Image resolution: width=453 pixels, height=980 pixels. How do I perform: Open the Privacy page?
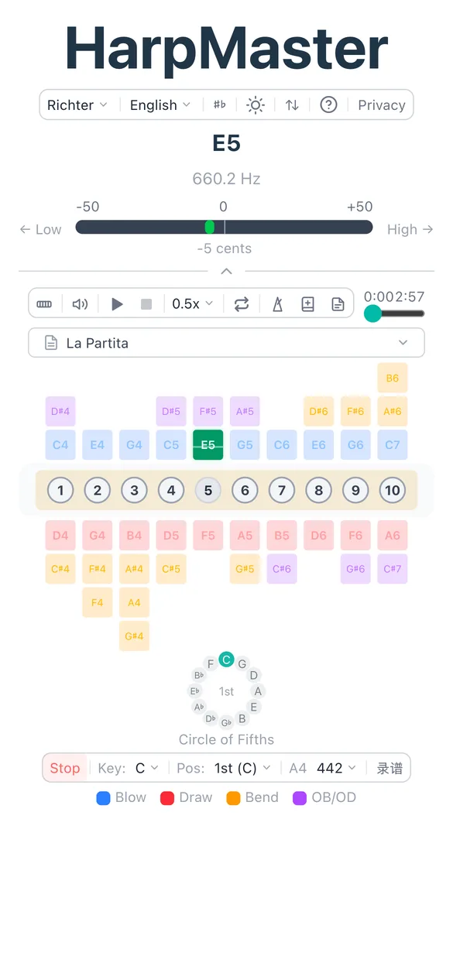tap(381, 105)
